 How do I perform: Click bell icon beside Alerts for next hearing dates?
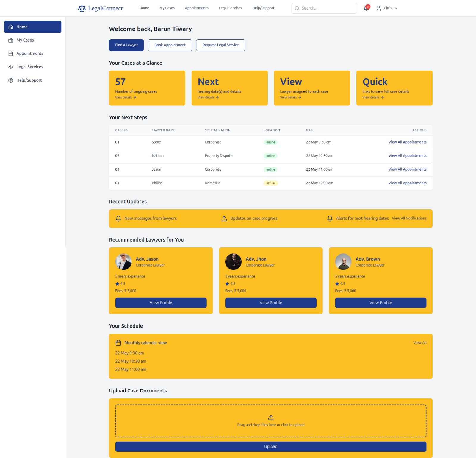point(330,219)
